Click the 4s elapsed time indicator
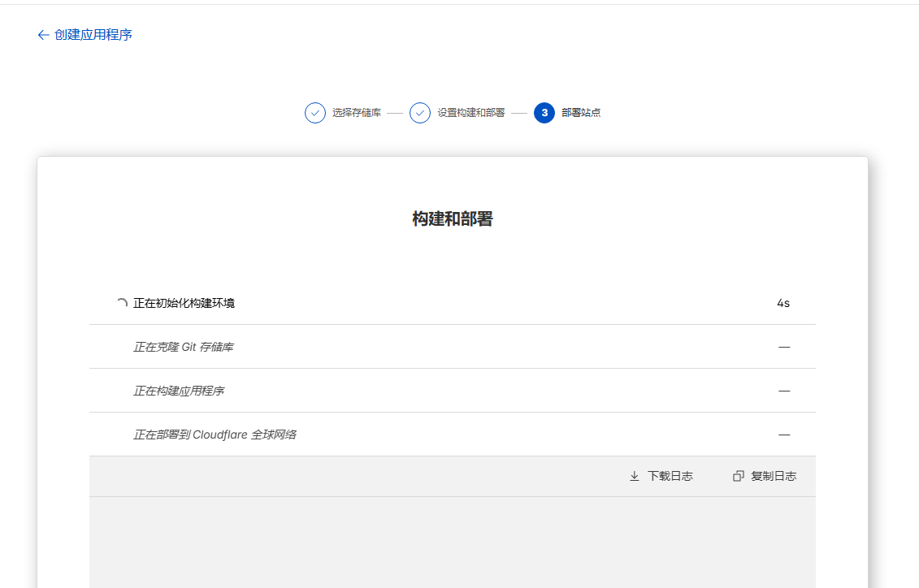 (782, 303)
